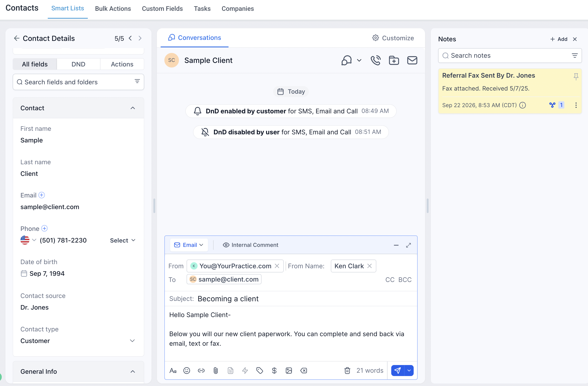Add CC recipients to the email
Image resolution: width=588 pixels, height=386 pixels.
pyautogui.click(x=390, y=280)
